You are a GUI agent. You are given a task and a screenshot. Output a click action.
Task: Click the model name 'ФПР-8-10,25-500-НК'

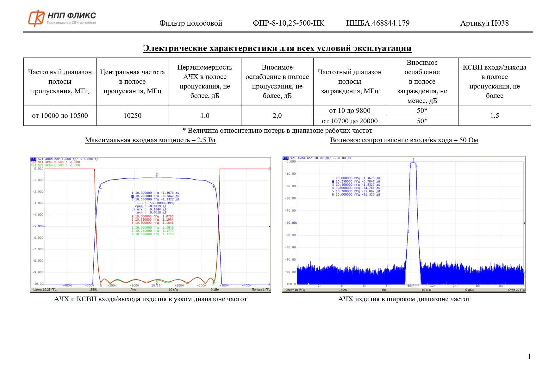tap(288, 23)
